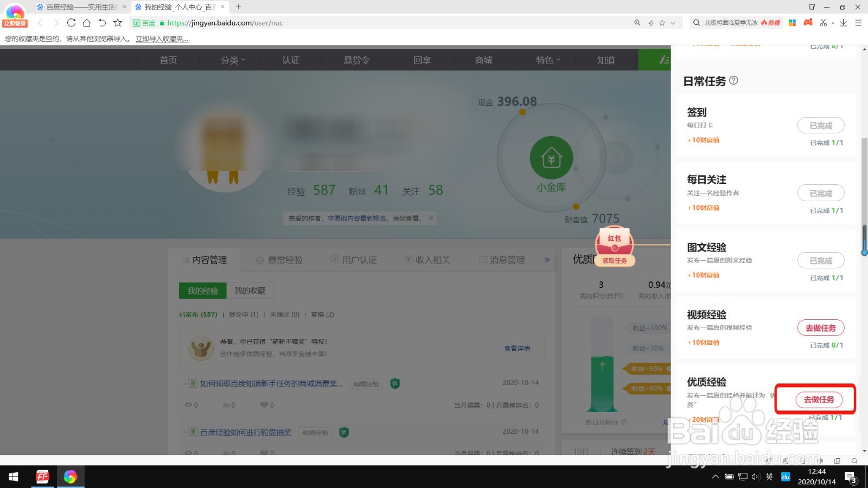868x488 pixels.
Task: Expand the screenshot tool dropdown arrow
Action: [x=833, y=23]
